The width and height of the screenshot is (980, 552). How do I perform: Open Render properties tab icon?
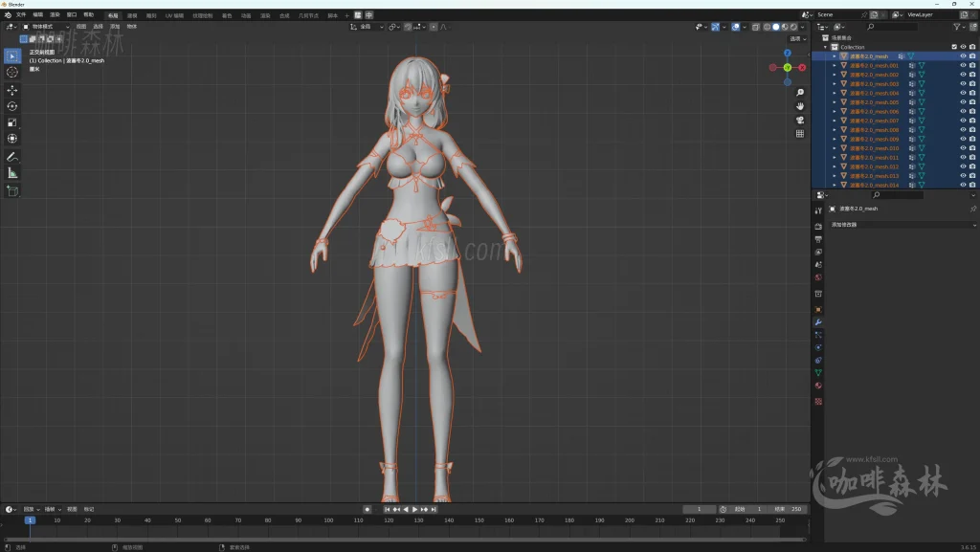click(818, 226)
